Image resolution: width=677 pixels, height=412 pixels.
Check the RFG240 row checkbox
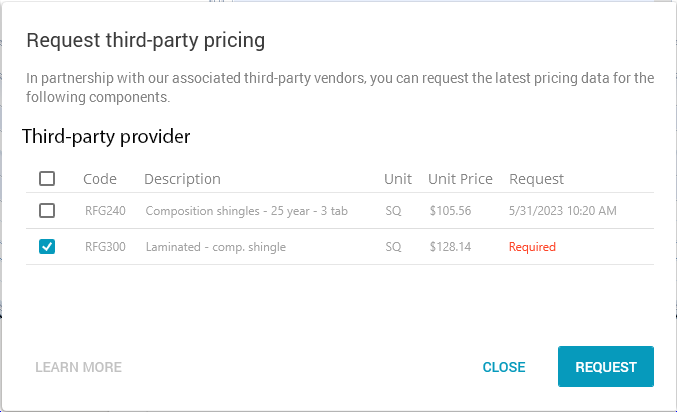click(x=47, y=211)
